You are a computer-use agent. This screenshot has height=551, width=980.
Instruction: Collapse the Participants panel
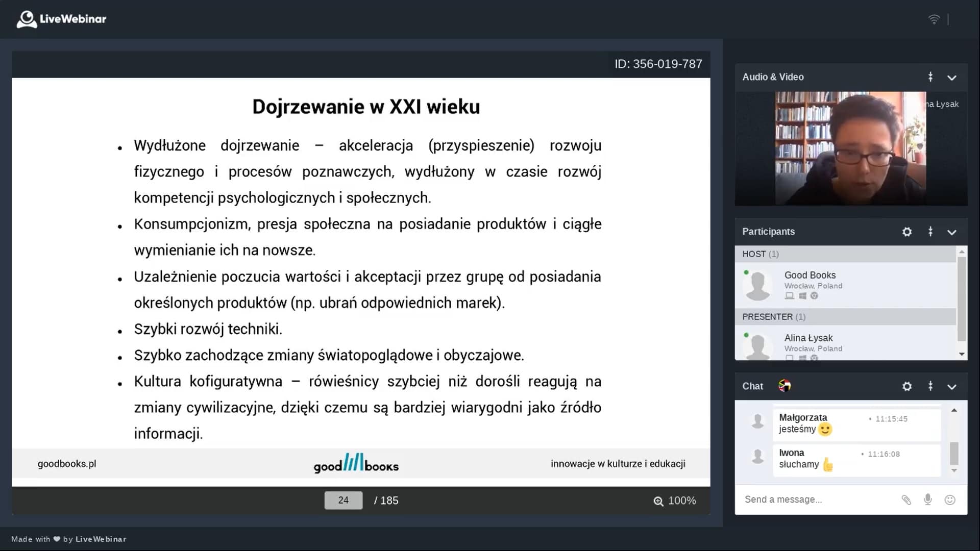coord(952,232)
